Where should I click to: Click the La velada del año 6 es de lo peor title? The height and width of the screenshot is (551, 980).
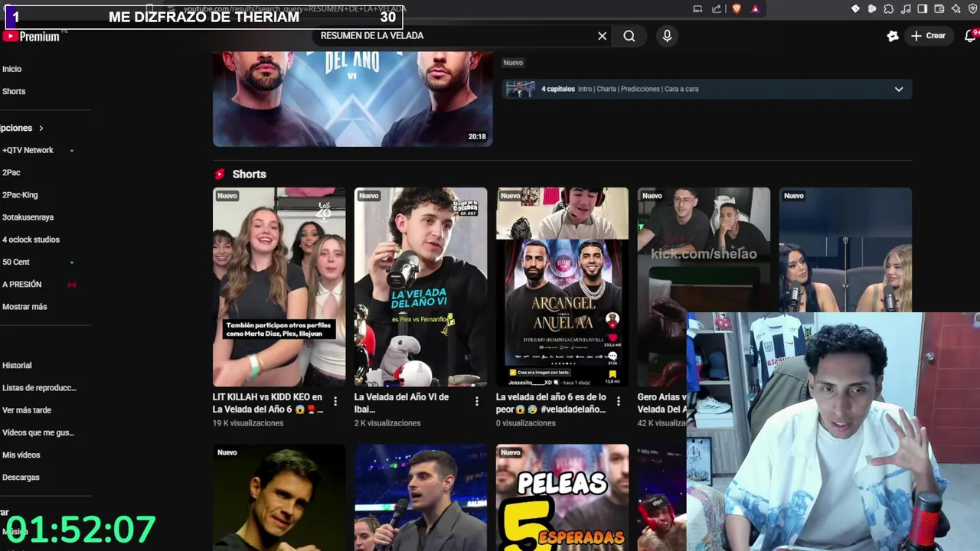click(551, 403)
